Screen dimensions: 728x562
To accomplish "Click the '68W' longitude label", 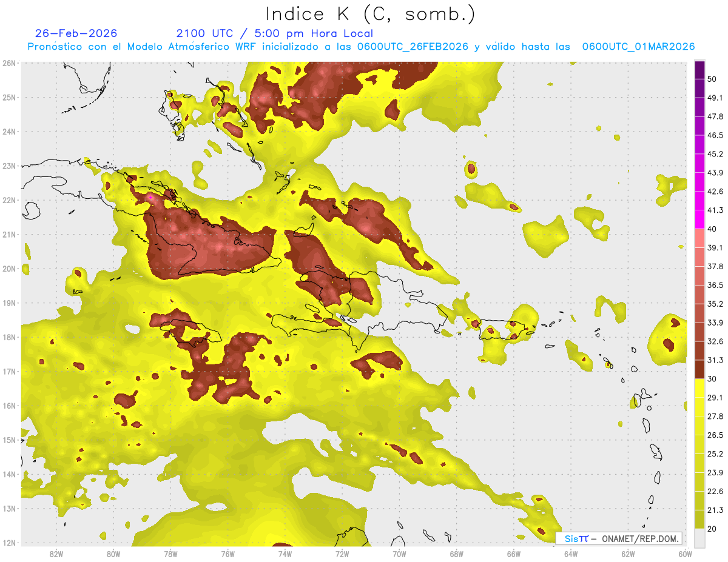I will pyautogui.click(x=456, y=554).
